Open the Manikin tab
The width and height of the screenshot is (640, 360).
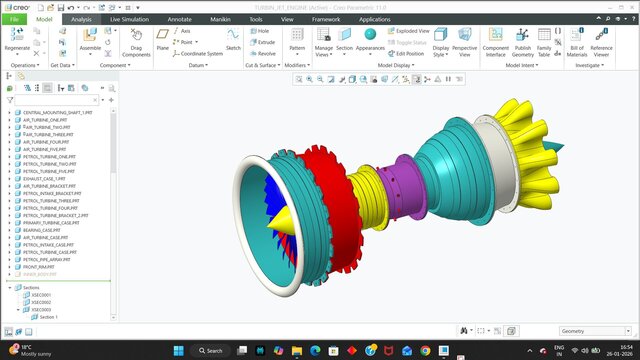point(220,19)
